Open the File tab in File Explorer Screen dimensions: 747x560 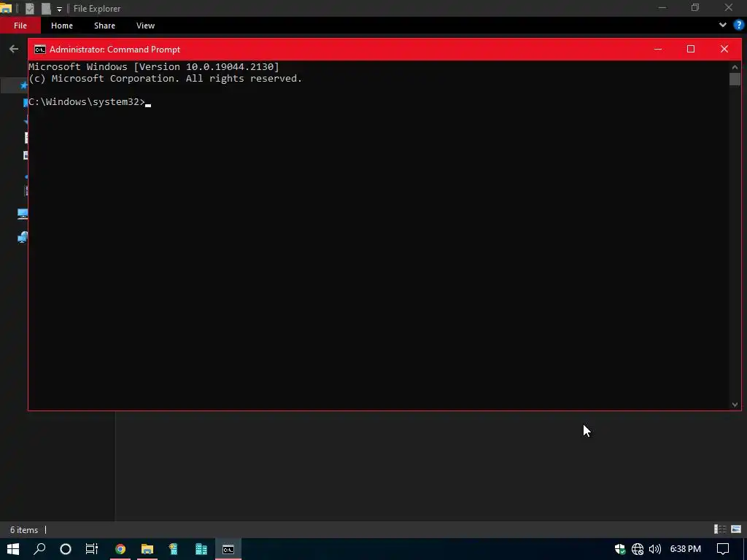[20, 26]
